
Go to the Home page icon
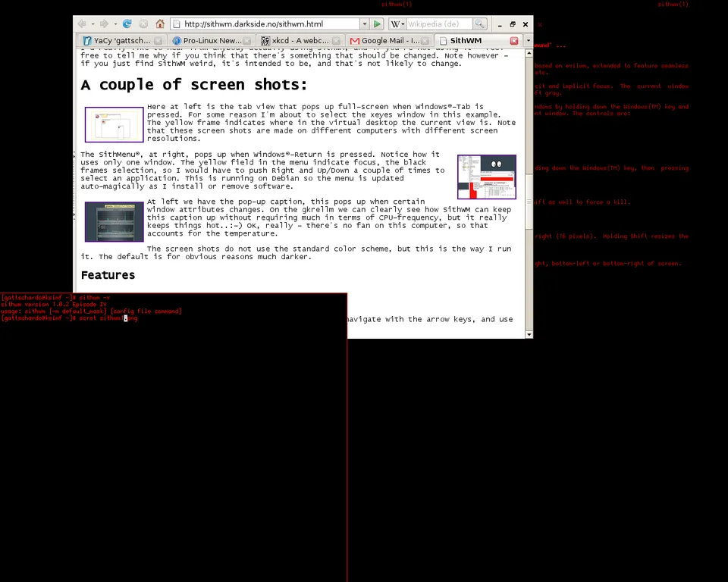coord(160,23)
